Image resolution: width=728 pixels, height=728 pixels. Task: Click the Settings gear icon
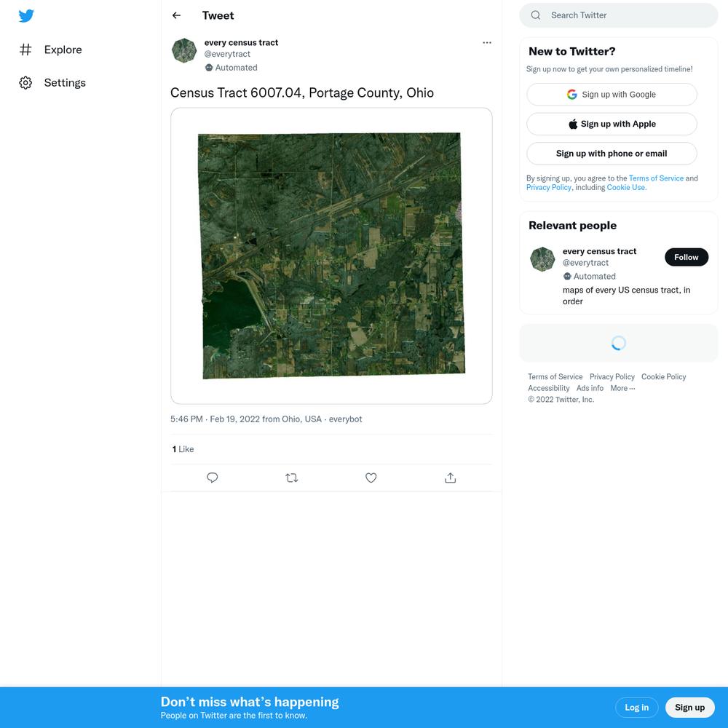pos(25,83)
